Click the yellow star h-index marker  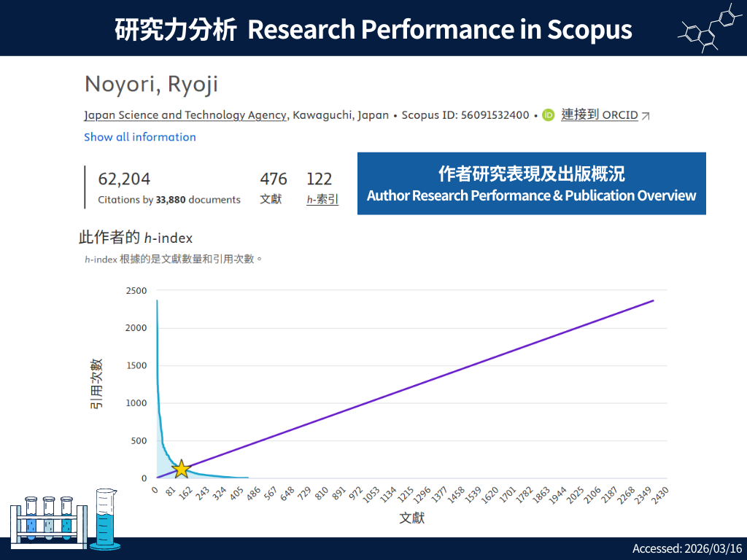click(x=180, y=469)
